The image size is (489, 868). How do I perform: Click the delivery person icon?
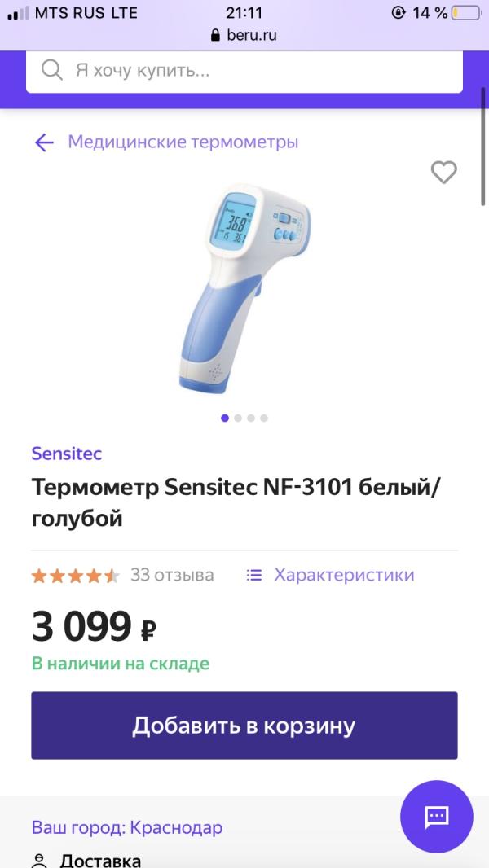[38, 860]
